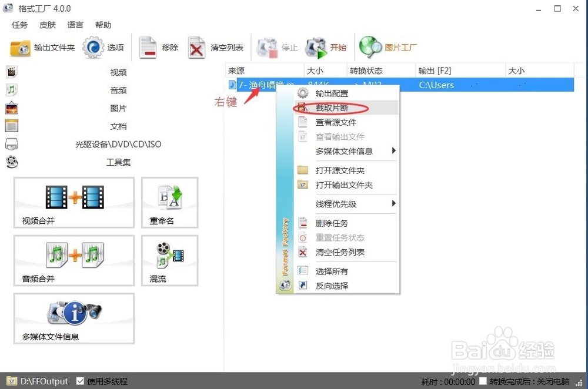Click the 移除 (Remove) toolbar icon
The width and height of the screenshot is (588, 389).
pos(156,47)
